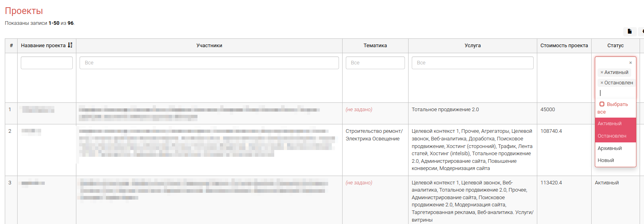Remove the Остановлен tag from status filter

[602, 83]
